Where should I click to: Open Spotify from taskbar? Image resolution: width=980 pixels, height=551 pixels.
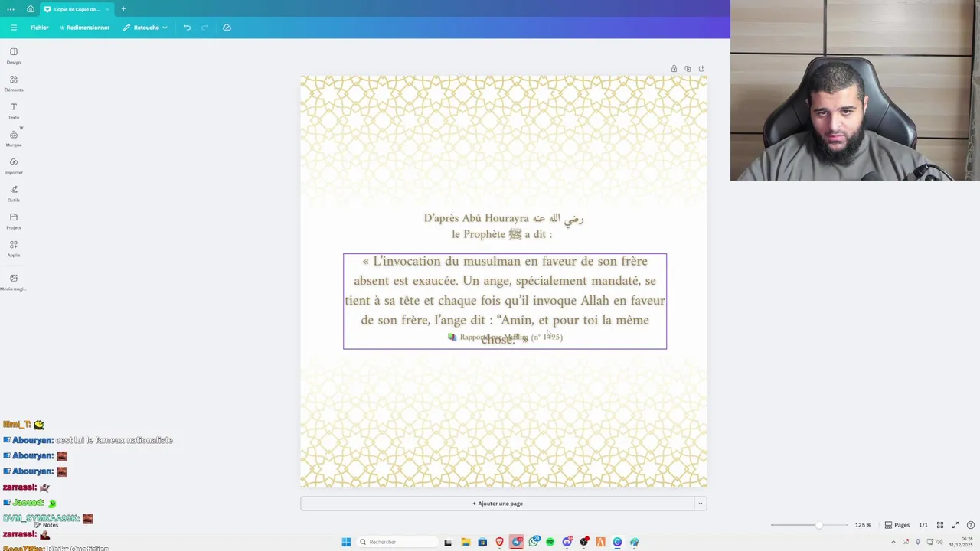point(550,542)
